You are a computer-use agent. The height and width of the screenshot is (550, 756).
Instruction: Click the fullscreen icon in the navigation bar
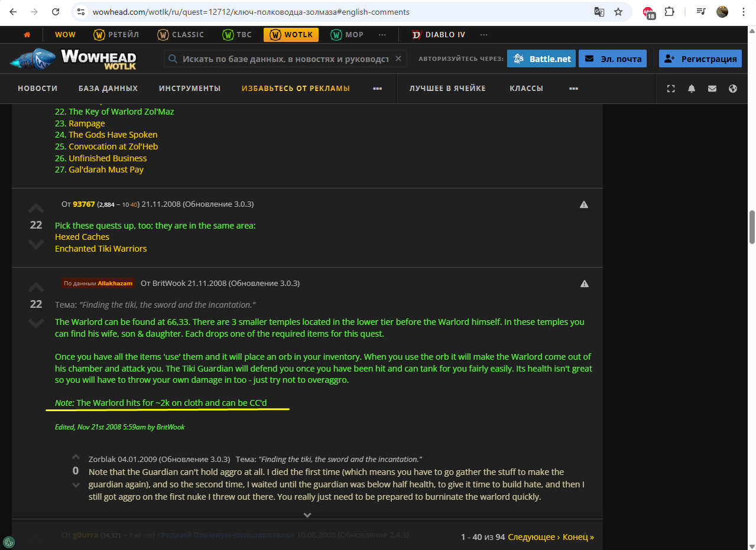[671, 89]
